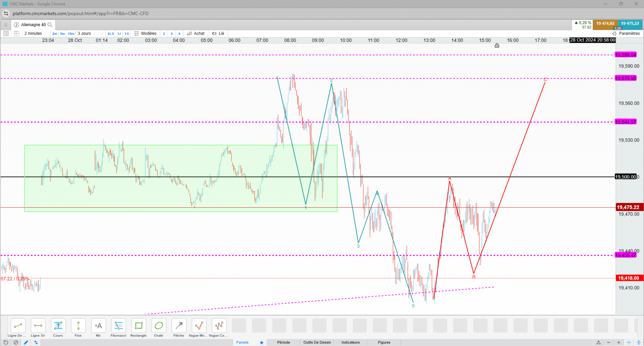Viewport: 644px width, 346px height.
Task: Click the red 19,418.00 order level label
Action: click(x=629, y=278)
